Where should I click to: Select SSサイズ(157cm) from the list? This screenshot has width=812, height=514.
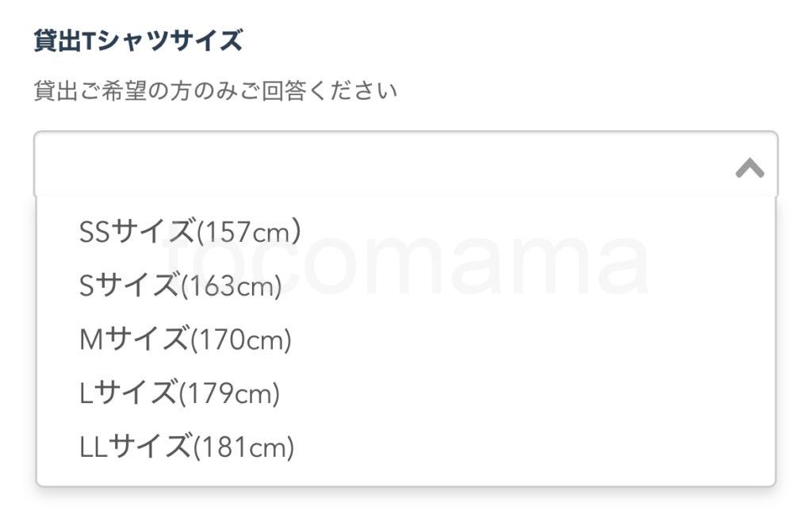[x=190, y=232]
